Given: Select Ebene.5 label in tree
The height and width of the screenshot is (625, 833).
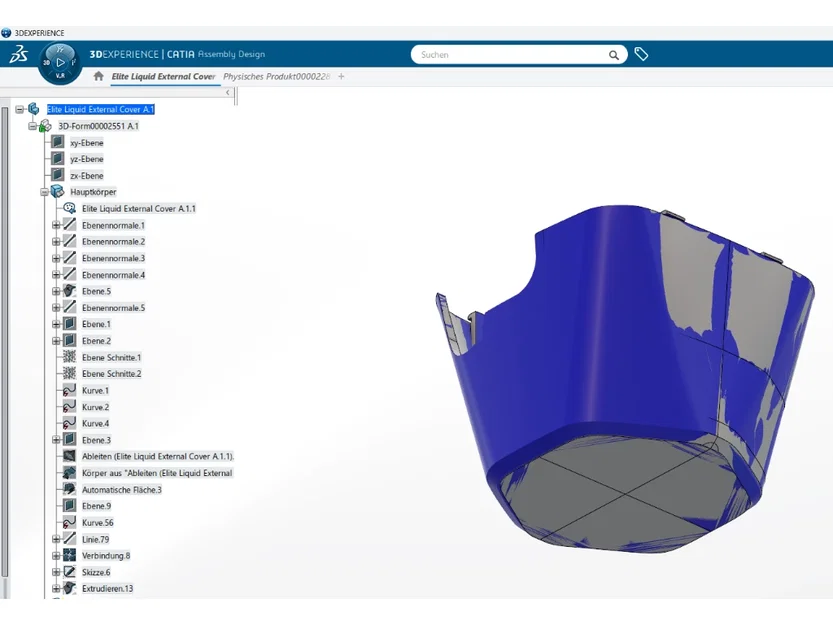Looking at the screenshot, I should click(96, 291).
